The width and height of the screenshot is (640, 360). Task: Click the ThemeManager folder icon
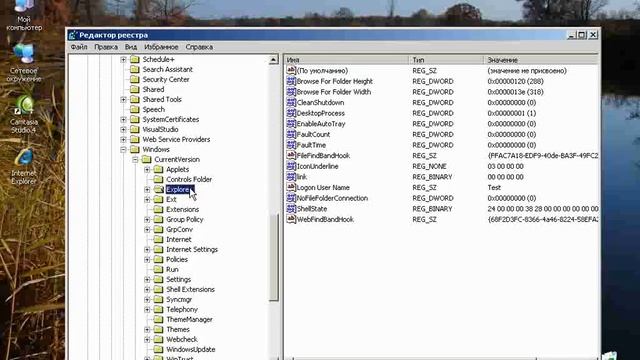click(158, 319)
